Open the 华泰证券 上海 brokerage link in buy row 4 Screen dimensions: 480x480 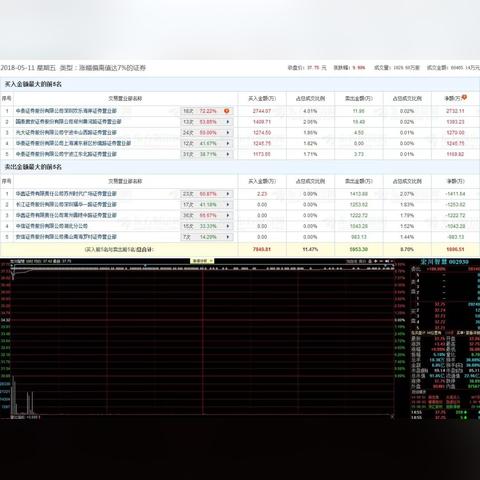73,143
